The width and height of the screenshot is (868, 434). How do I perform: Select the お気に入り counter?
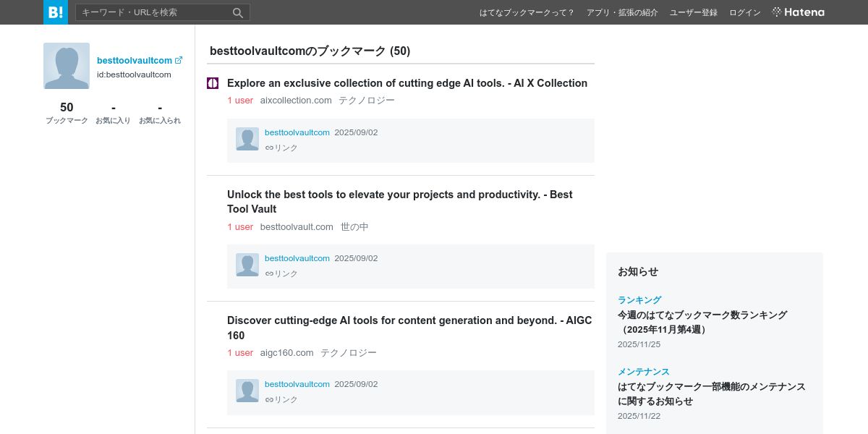(x=114, y=113)
